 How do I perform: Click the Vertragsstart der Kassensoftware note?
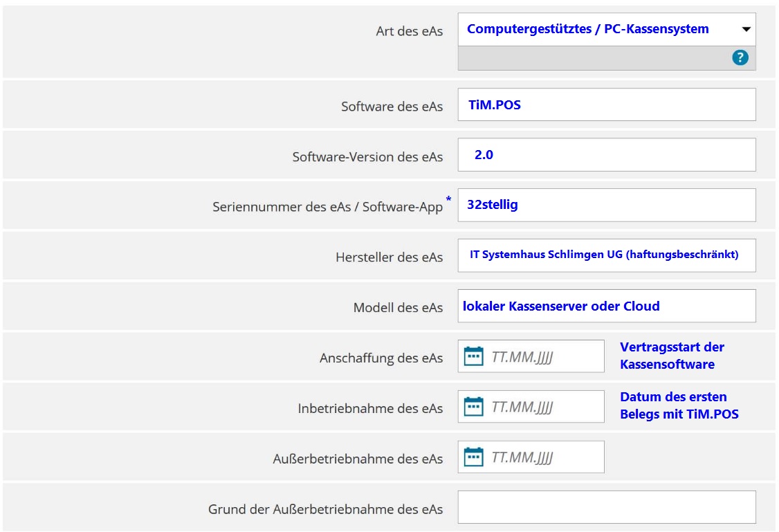tap(671, 356)
